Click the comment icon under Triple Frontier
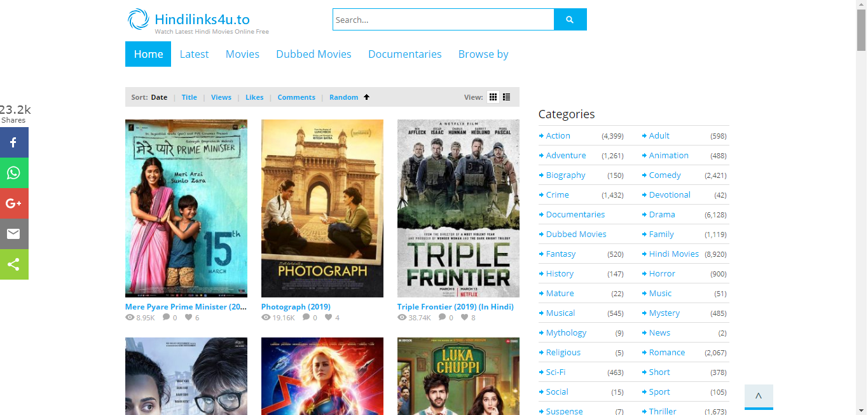This screenshot has width=868, height=415. click(x=442, y=317)
